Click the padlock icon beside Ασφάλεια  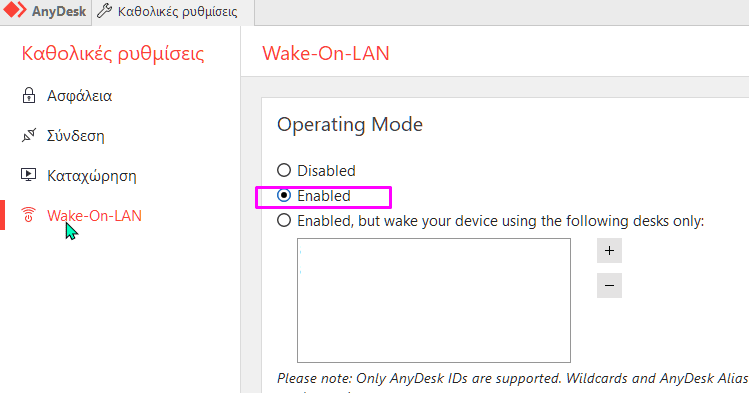[29, 96]
